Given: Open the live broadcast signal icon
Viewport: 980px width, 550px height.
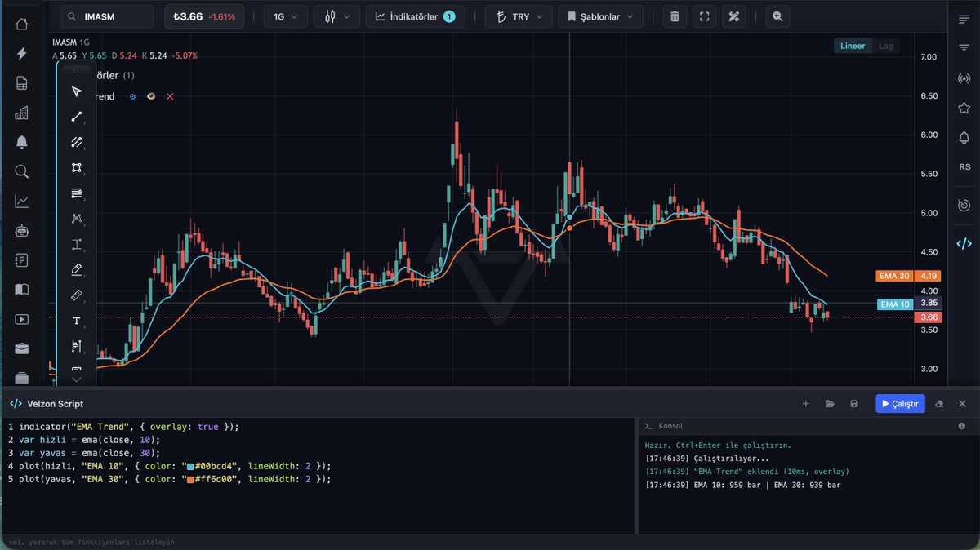Looking at the screenshot, I should pyautogui.click(x=964, y=78).
